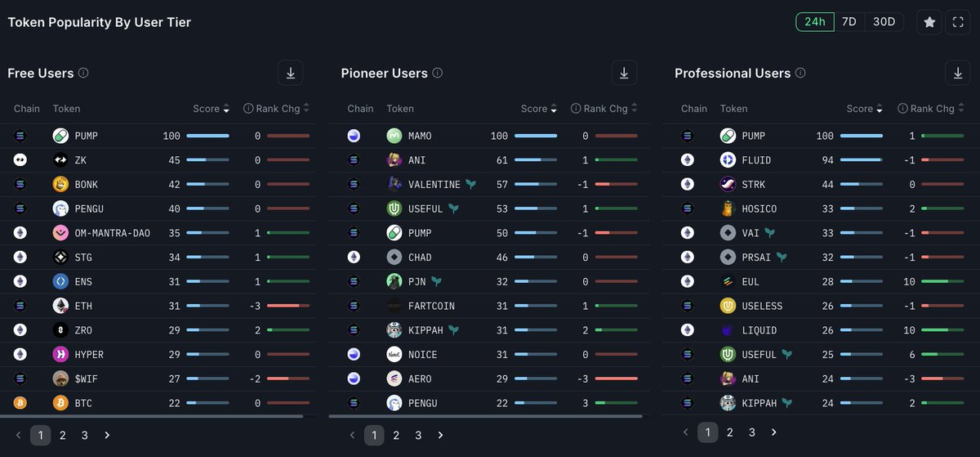Open page 3 of Pioneer Users
The image size is (980, 457).
[x=418, y=436]
